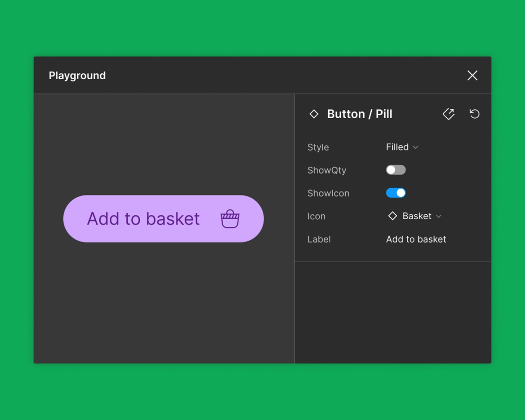
Task: Click the Add to basket label value field
Action: (x=416, y=239)
